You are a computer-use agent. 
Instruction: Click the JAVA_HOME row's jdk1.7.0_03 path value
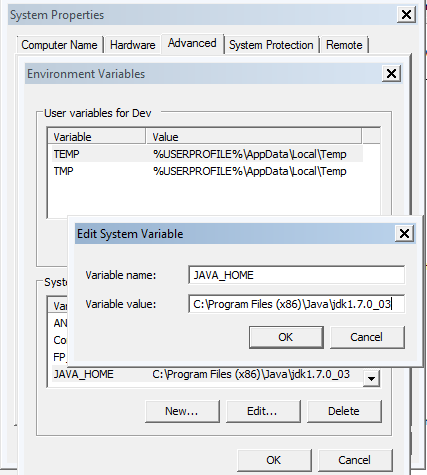(x=251, y=374)
